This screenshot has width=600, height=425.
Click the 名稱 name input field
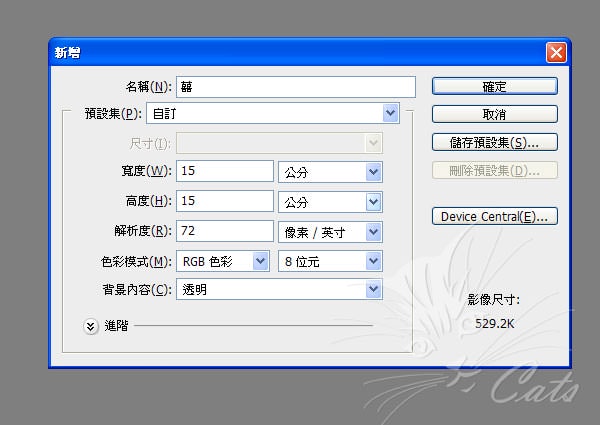coord(295,87)
